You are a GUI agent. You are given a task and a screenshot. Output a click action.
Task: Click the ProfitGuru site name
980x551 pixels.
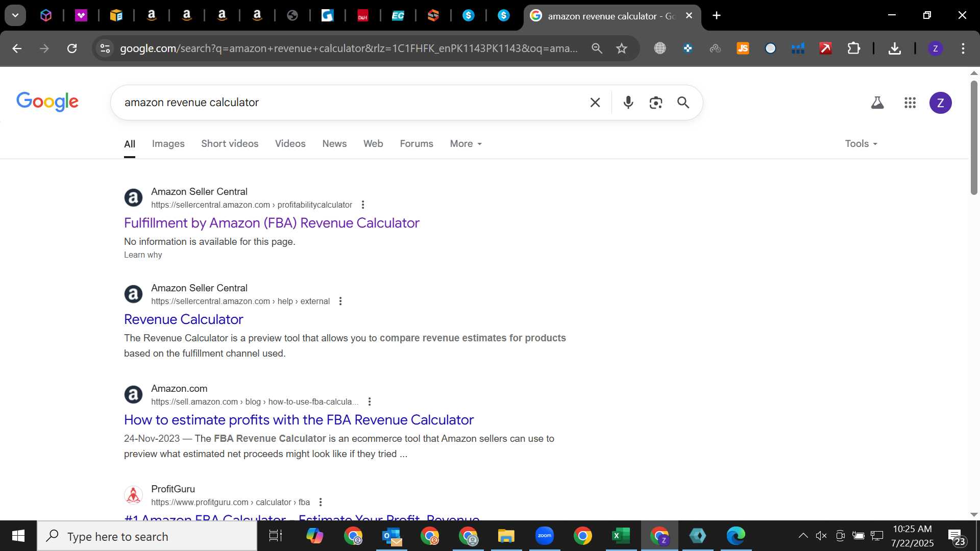[x=173, y=489]
